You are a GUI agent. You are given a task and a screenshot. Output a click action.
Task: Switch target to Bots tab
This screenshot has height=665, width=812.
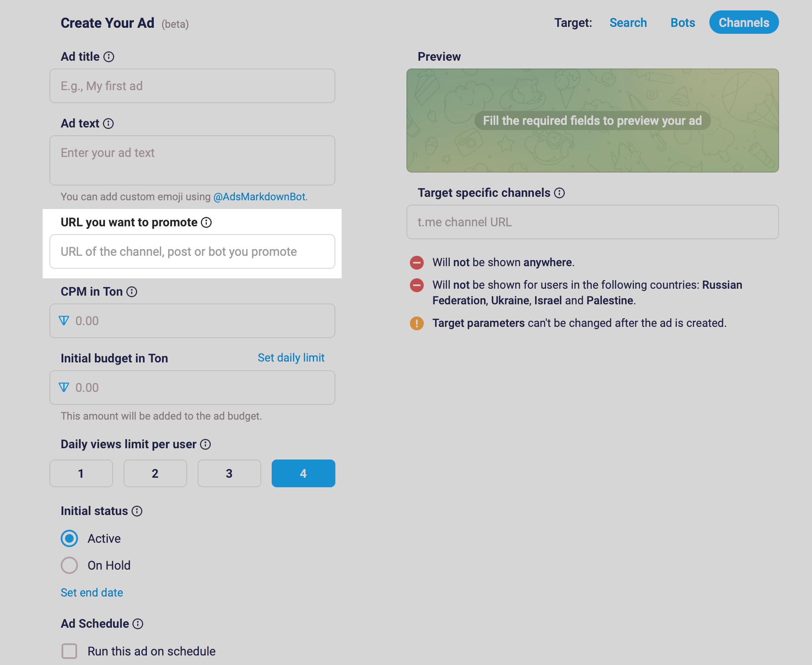(x=682, y=23)
